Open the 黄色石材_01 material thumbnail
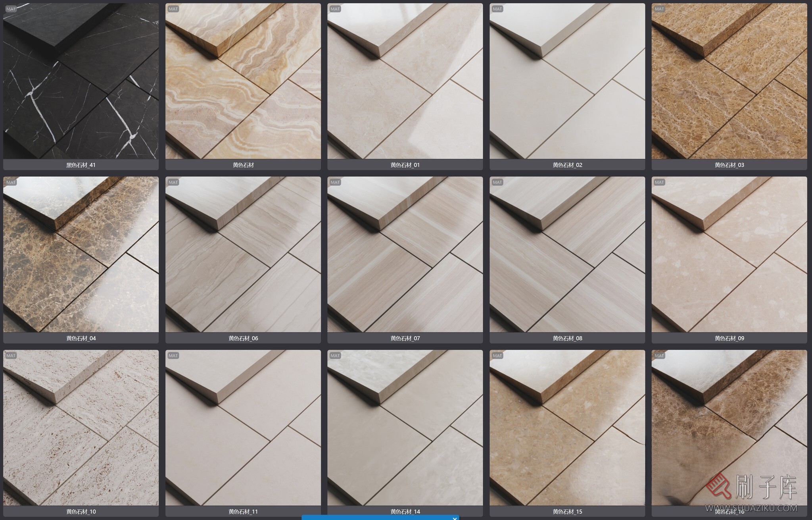 [x=405, y=81]
